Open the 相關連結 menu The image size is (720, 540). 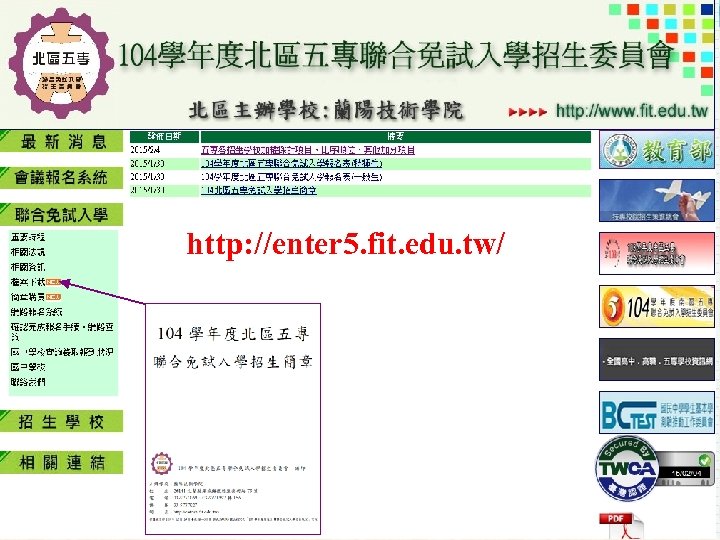pyautogui.click(x=62, y=462)
